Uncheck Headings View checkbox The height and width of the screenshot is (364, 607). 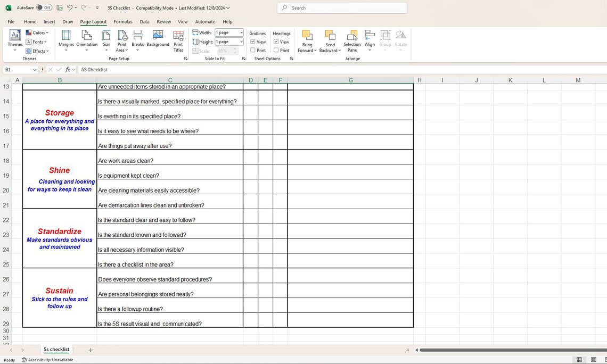[x=276, y=42]
